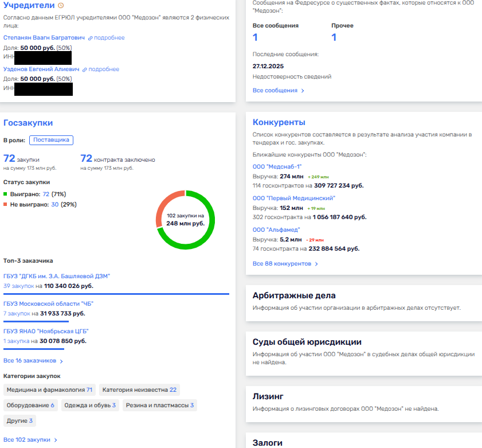Image resolution: width=482 pixels, height=448 pixels.
Task: Click the link icon next to Узденов's подробнее
Action: (85, 69)
